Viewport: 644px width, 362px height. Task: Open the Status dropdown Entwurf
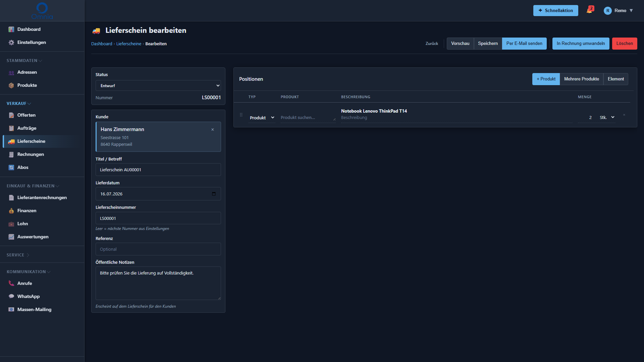coord(158,85)
